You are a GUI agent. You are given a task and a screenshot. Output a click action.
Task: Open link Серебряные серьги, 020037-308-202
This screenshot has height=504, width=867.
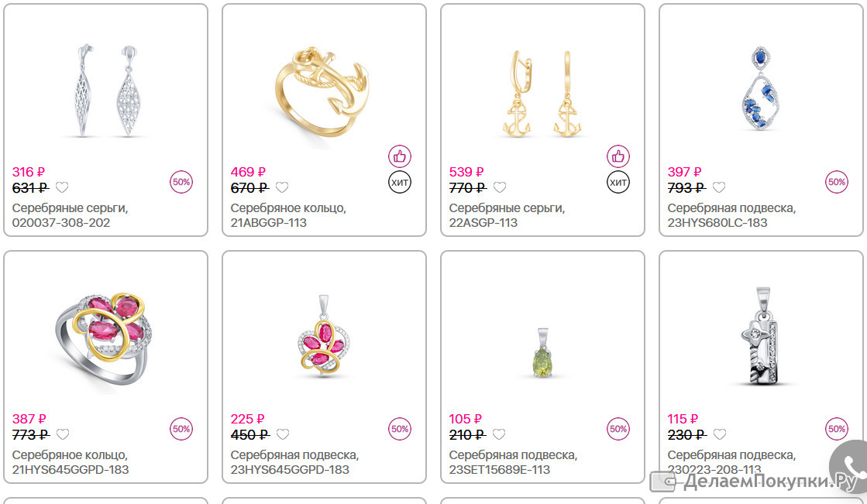(x=71, y=215)
